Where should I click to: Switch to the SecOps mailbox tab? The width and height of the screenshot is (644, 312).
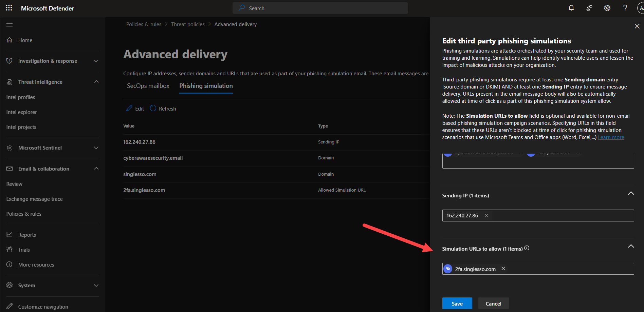click(148, 86)
